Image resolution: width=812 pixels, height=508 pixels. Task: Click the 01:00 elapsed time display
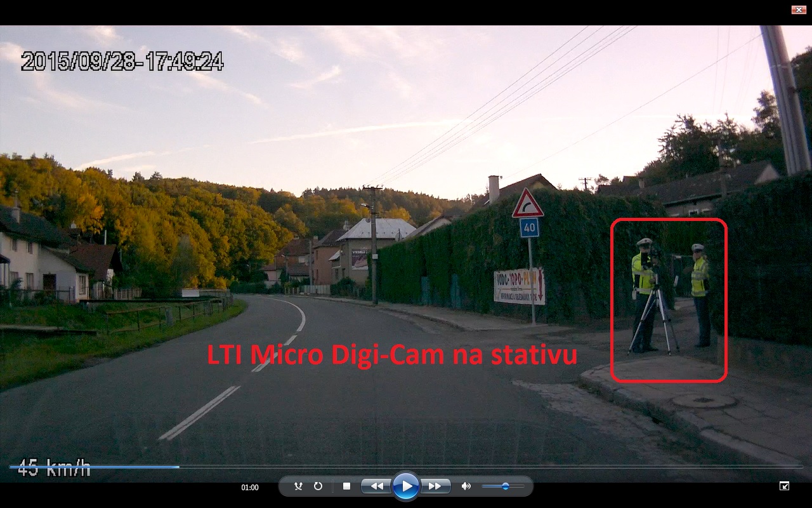click(x=250, y=488)
